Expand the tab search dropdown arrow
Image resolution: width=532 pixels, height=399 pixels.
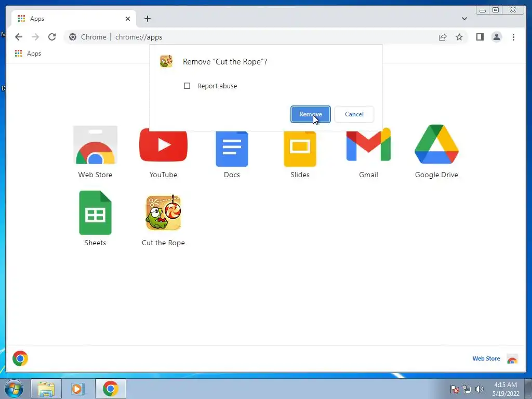pyautogui.click(x=464, y=19)
